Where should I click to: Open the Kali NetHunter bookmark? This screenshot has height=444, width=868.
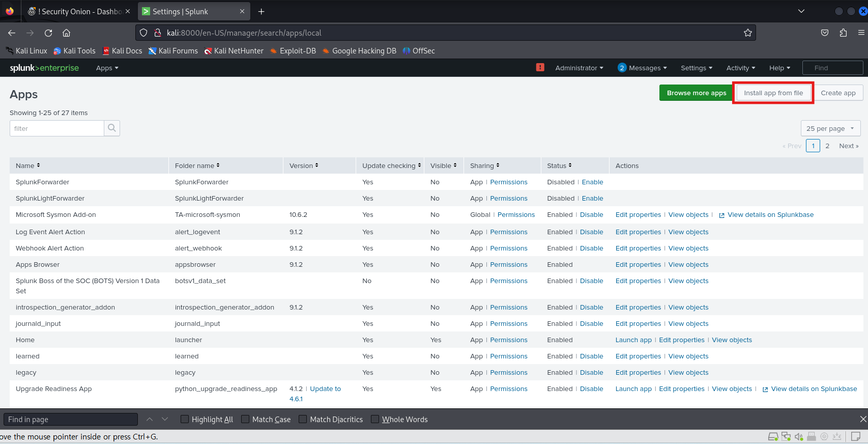click(x=234, y=51)
